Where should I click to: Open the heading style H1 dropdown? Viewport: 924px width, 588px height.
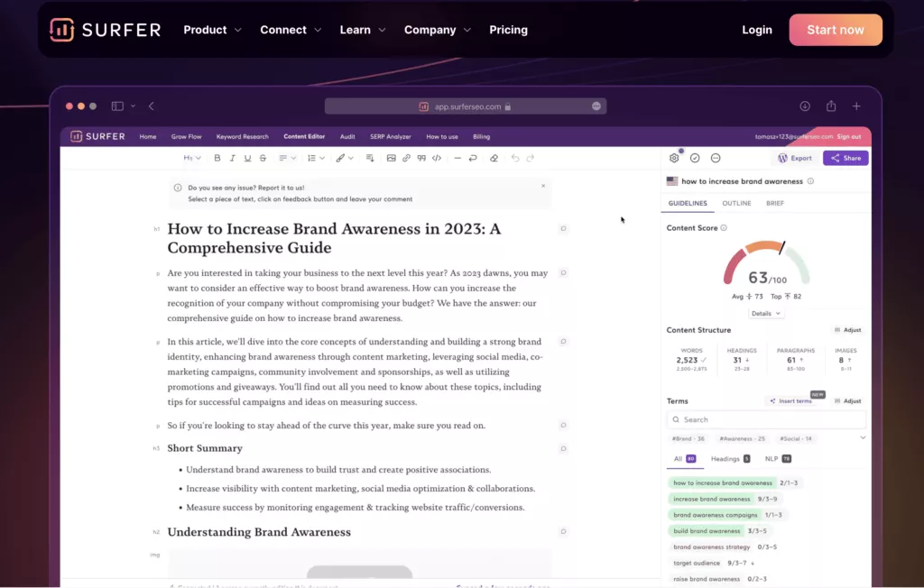(x=192, y=158)
